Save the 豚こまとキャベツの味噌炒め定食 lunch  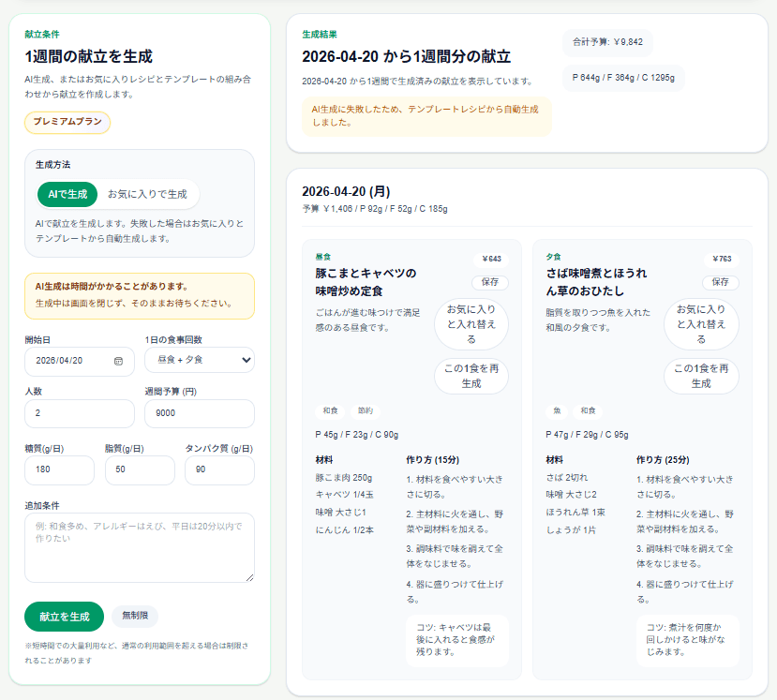tap(489, 282)
